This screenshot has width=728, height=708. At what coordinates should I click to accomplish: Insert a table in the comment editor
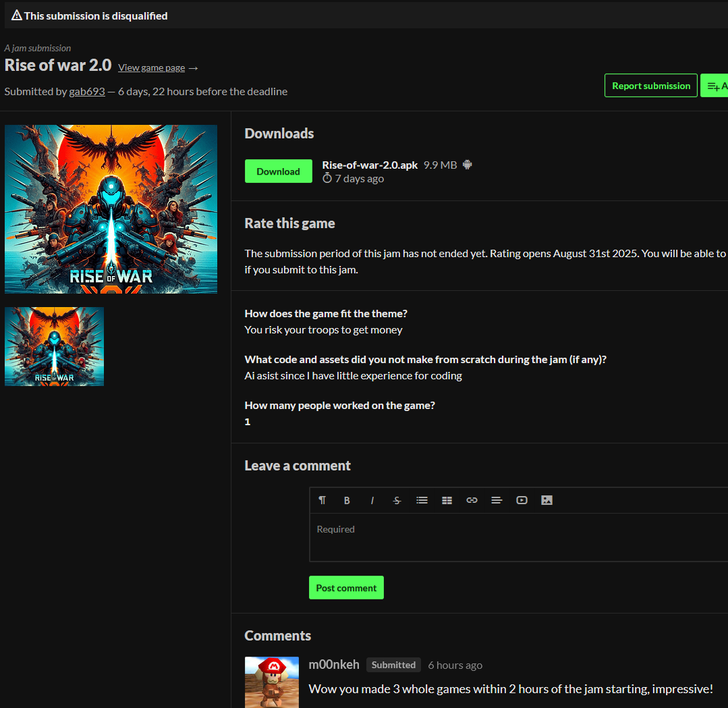pyautogui.click(x=447, y=500)
